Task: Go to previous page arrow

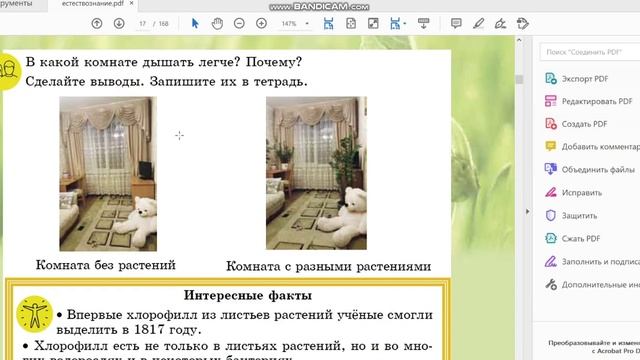Action: [97, 24]
